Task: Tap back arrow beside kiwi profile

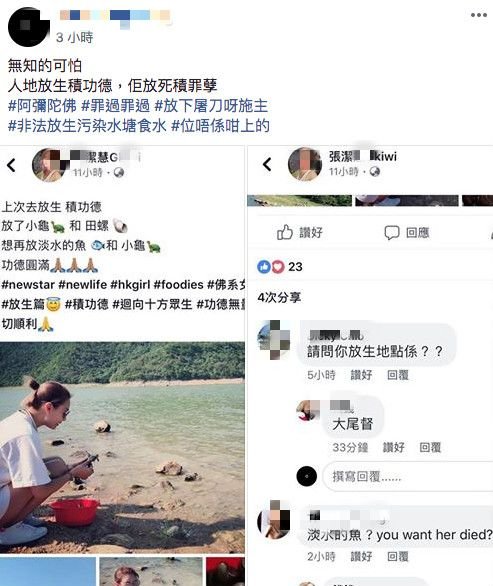Action: click(267, 164)
